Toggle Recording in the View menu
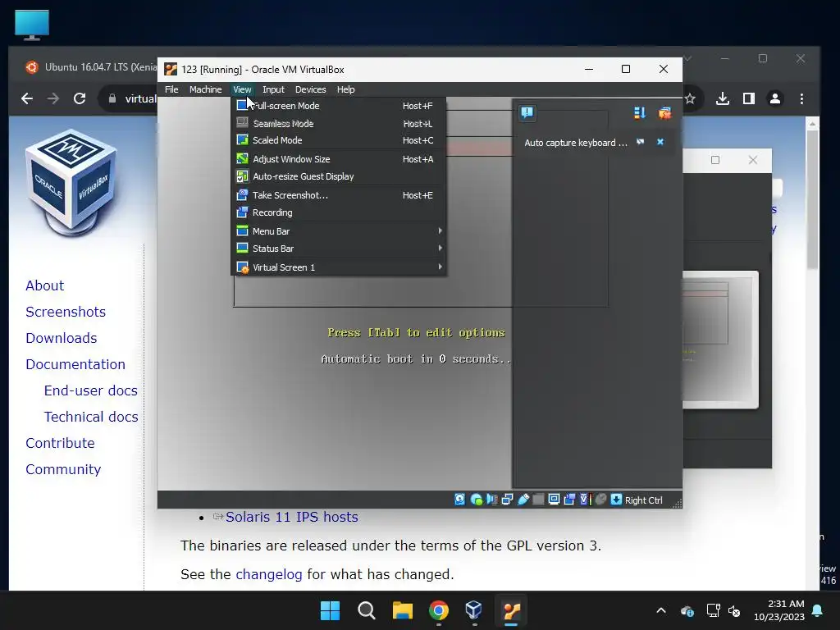 (x=339, y=212)
